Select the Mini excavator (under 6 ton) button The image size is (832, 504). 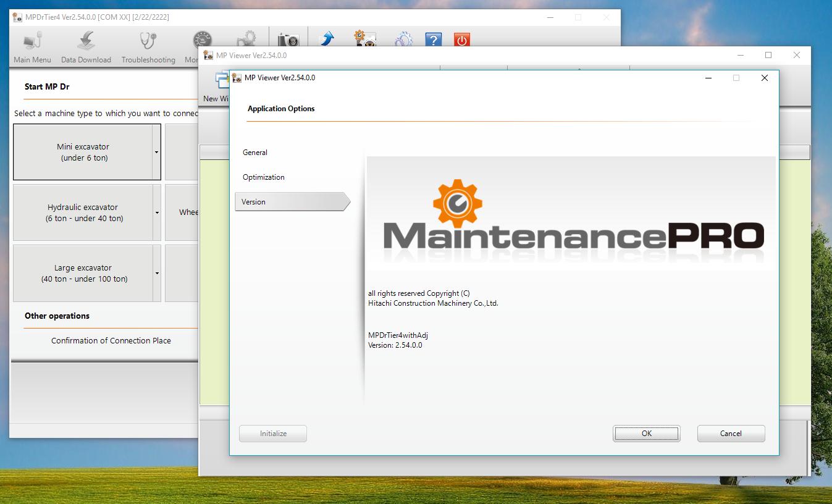[83, 152]
